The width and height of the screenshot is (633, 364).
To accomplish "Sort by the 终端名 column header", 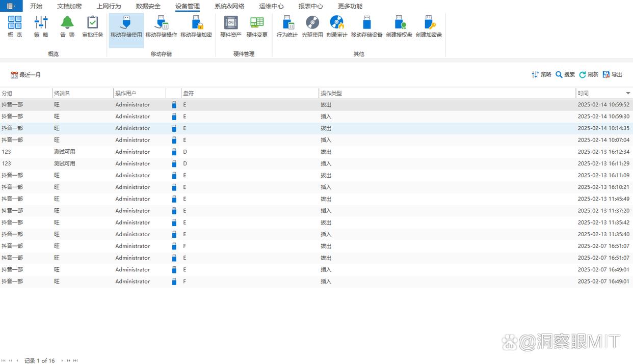I will coord(83,93).
